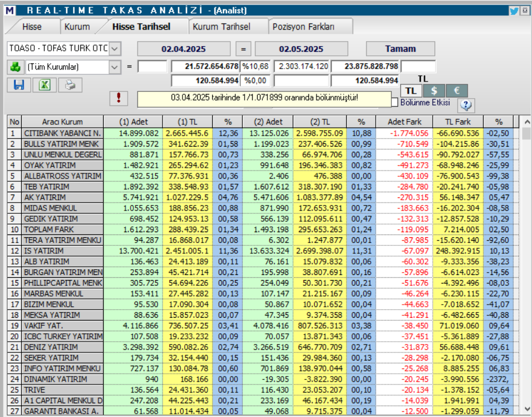The width and height of the screenshot is (532, 417).
Task: Sort by Adet Fark column header
Action: pyautogui.click(x=404, y=122)
